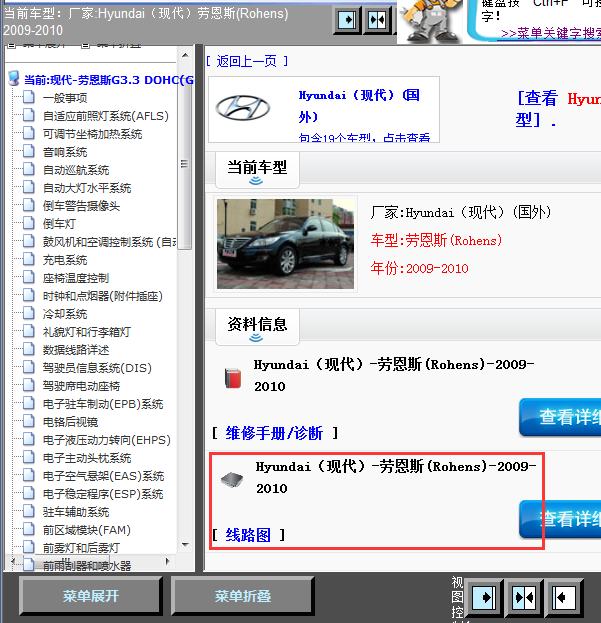Open 时钟和点烟器(附件插座) tree item

pos(103,296)
